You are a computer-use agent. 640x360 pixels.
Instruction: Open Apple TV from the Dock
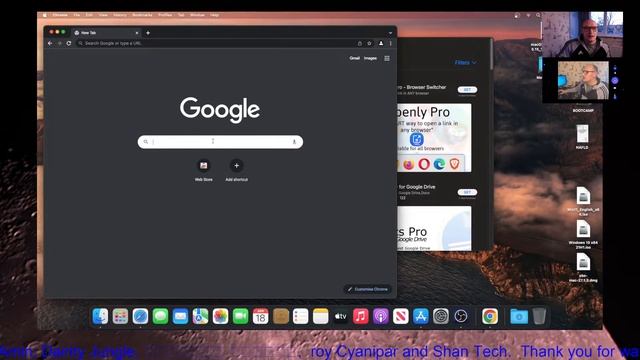(x=340, y=316)
